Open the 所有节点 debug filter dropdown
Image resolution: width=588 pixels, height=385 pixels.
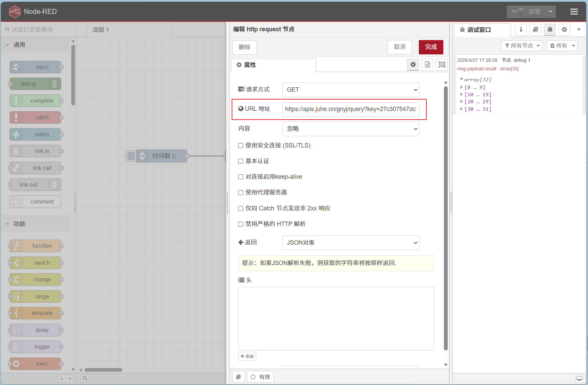pyautogui.click(x=522, y=46)
